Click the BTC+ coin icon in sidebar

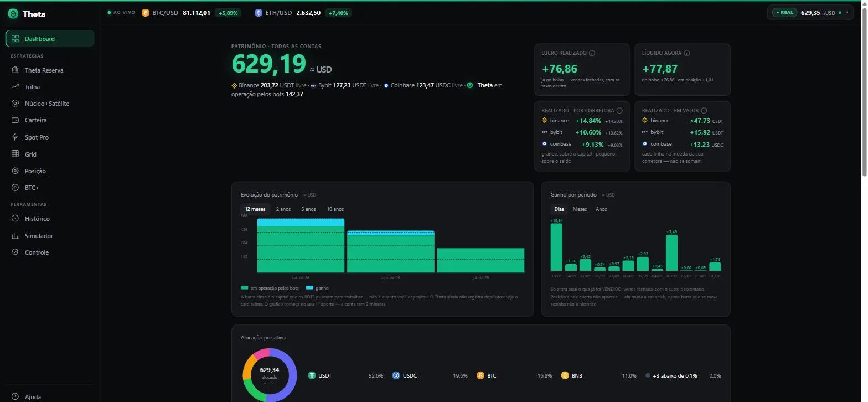(x=15, y=188)
